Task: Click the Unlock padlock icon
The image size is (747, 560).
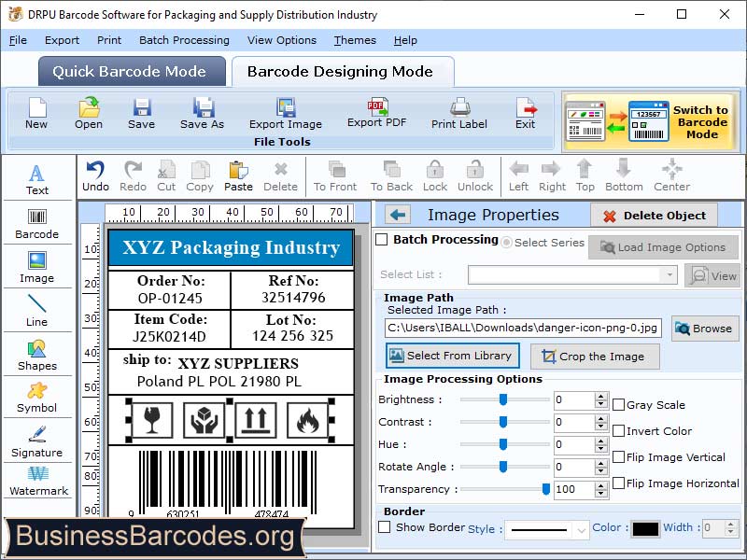Action: (475, 169)
